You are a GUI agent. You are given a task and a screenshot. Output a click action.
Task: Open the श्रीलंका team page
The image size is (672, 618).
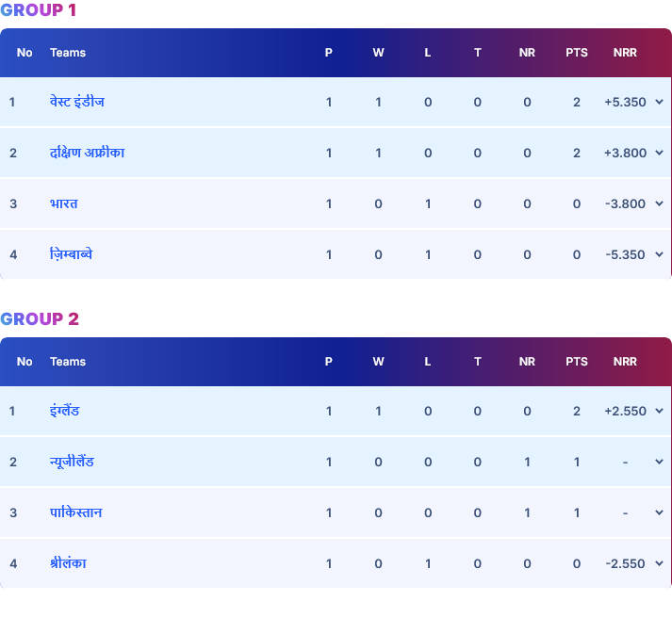[x=68, y=563]
